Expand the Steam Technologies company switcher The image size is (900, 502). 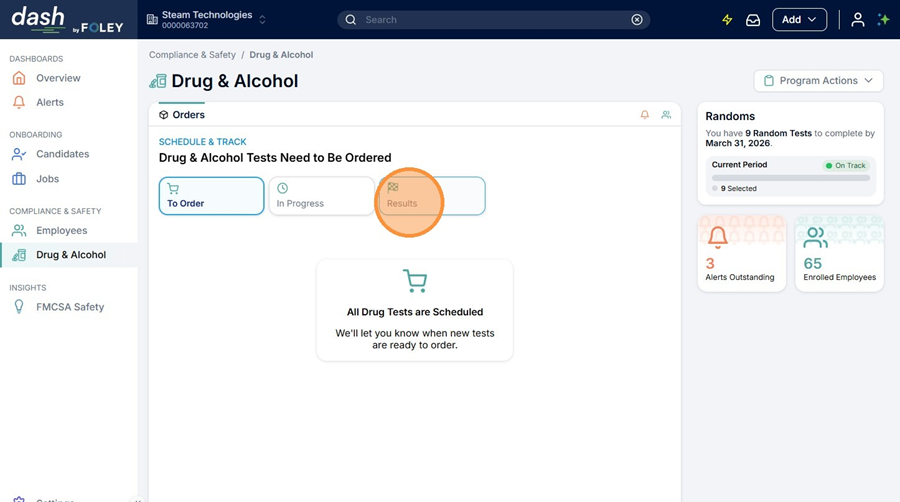[x=206, y=20]
